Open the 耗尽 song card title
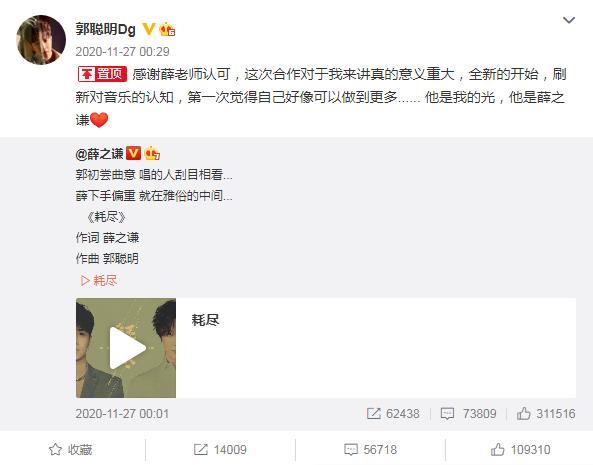The image size is (593, 465). click(x=205, y=320)
